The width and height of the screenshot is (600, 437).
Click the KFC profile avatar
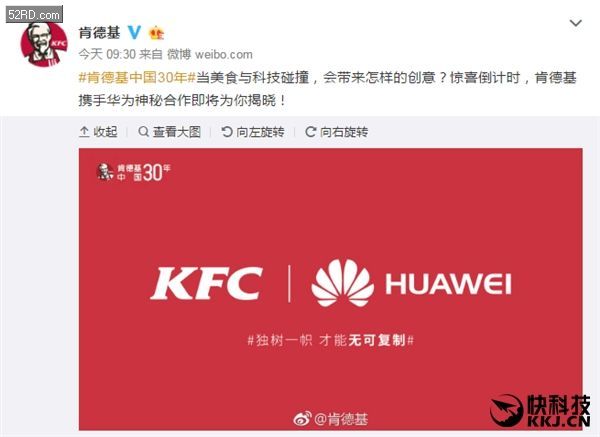coord(44,43)
